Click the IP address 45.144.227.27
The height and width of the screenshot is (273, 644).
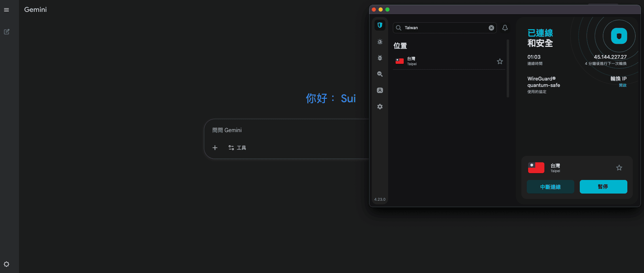click(x=610, y=57)
